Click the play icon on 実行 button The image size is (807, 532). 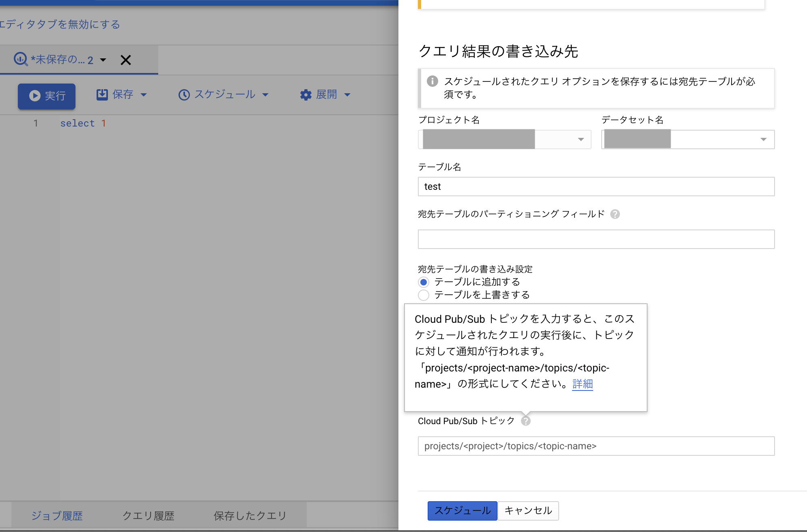tap(34, 96)
